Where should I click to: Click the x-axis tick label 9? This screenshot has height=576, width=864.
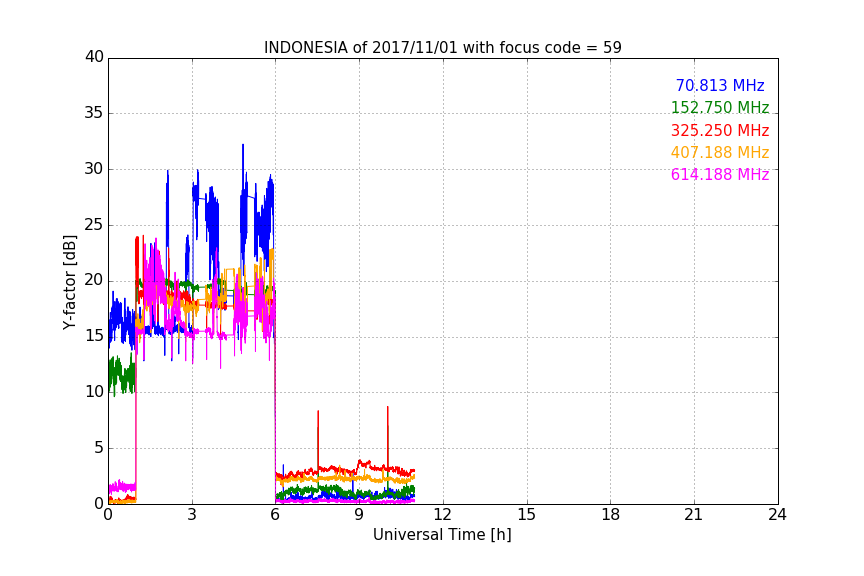[x=359, y=515]
